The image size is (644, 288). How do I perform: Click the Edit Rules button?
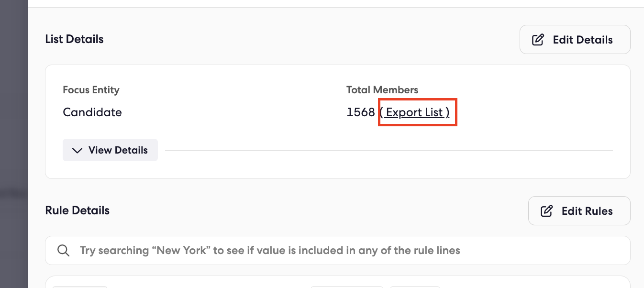579,210
